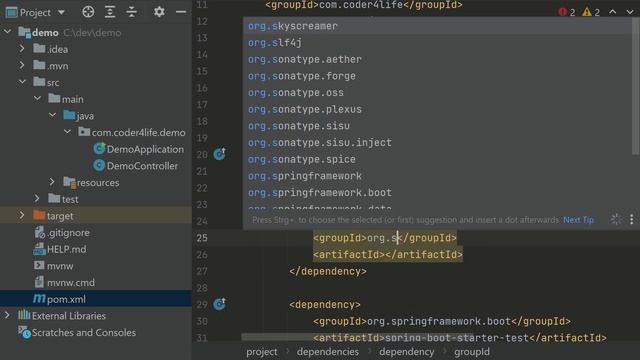Click the gutter dependency icon on line 20
The width and height of the screenshot is (640, 360).
219,154
